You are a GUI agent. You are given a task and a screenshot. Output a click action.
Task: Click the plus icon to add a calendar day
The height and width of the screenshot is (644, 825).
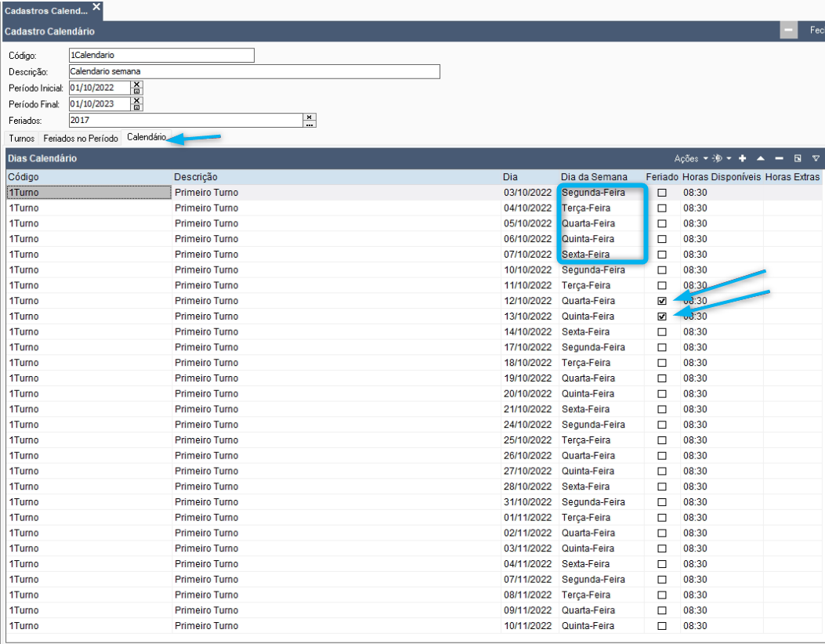point(743,158)
